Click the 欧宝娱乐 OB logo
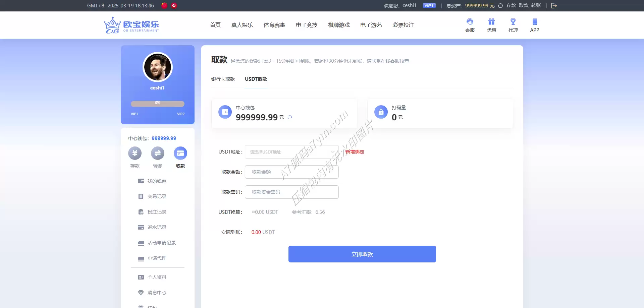The width and height of the screenshot is (644, 308). click(131, 25)
